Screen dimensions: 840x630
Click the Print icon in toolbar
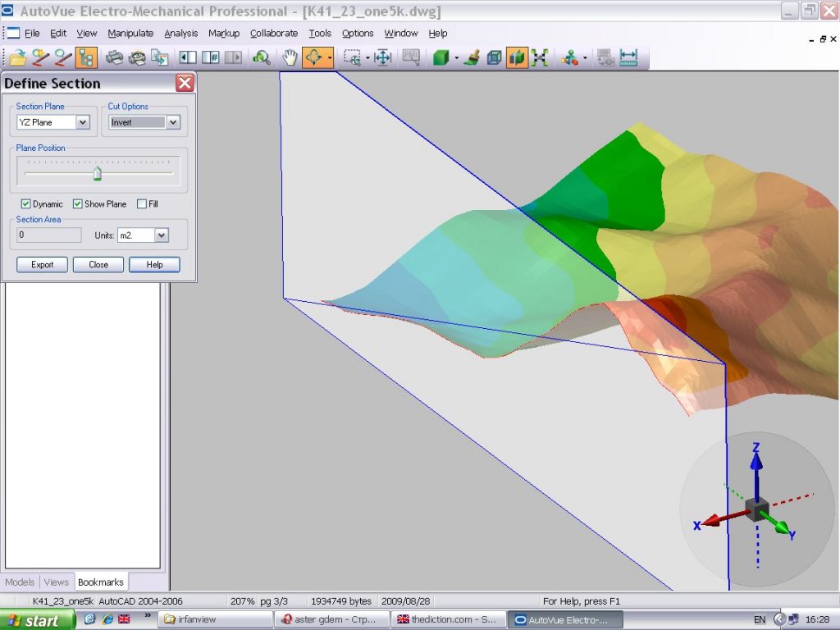coord(115,57)
